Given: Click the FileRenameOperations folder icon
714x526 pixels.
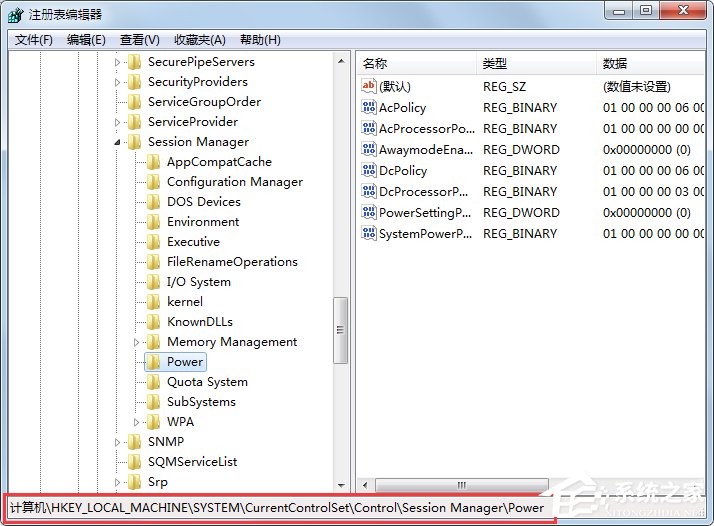Looking at the screenshot, I should [153, 262].
